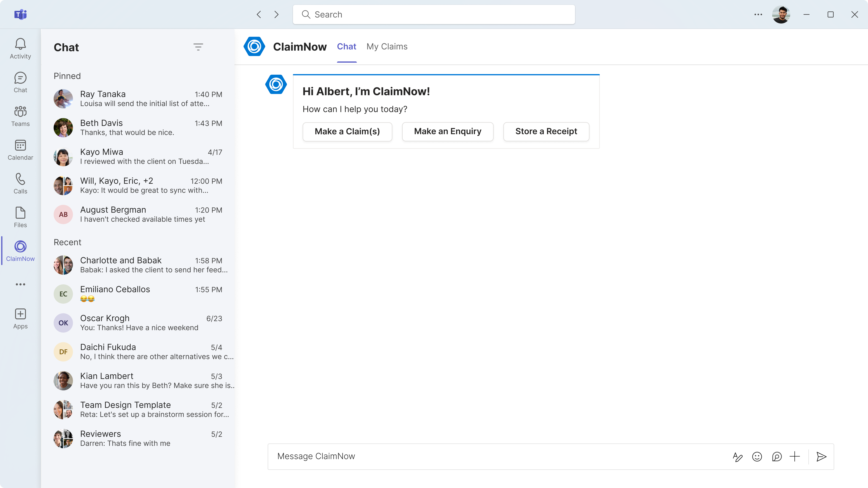
Task: Select the Chat tab in ClaimNow header
Action: 346,47
